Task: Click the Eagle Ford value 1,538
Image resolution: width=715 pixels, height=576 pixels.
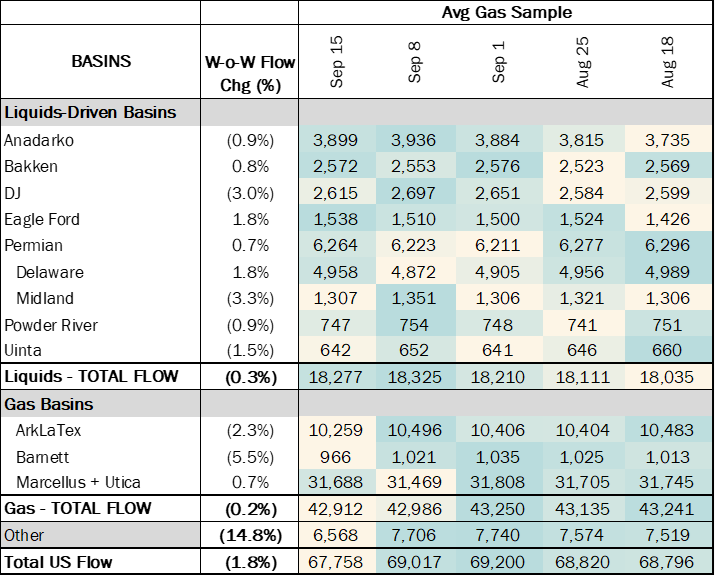Action: [336, 219]
